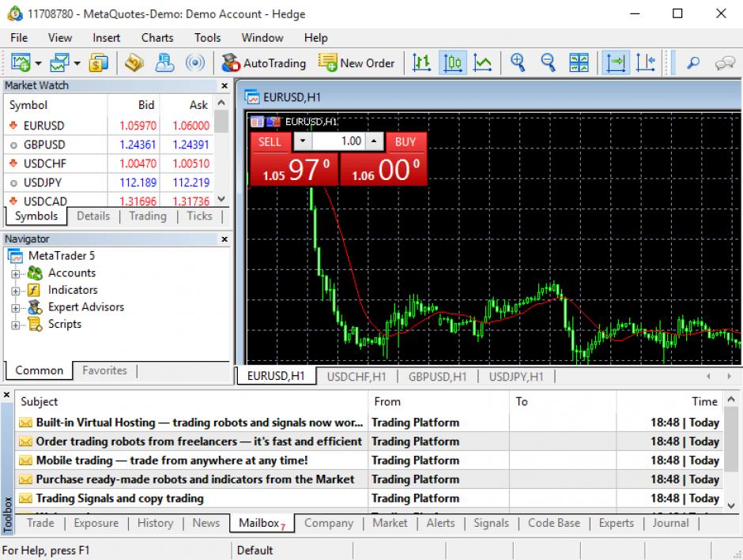Switch chart to Bar chart mode
The height and width of the screenshot is (560, 743).
click(421, 62)
